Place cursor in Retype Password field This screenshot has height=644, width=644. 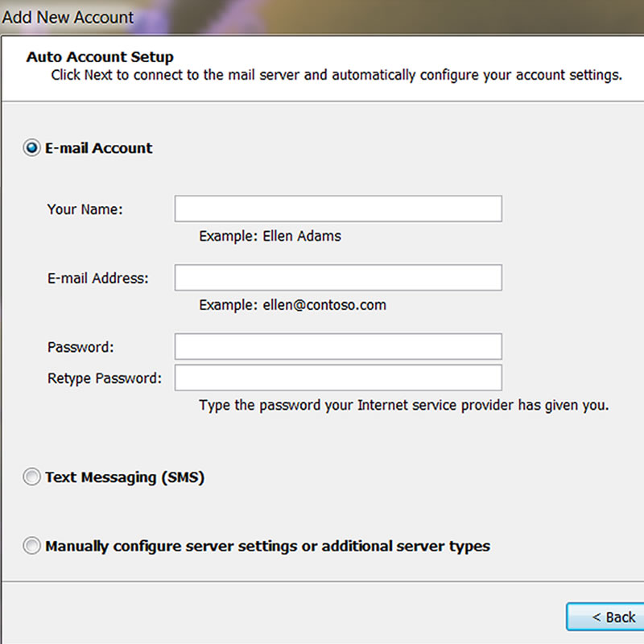coord(338,378)
